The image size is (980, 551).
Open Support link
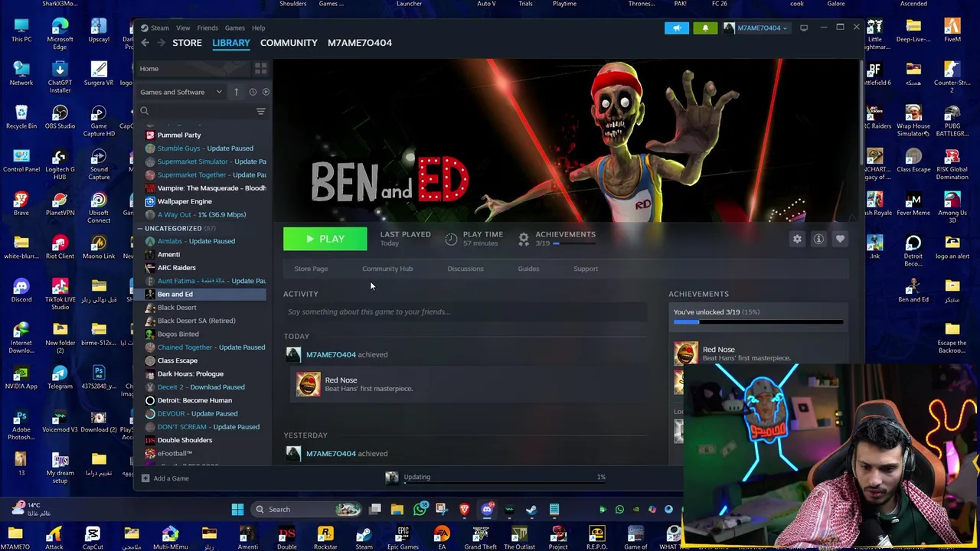(586, 269)
